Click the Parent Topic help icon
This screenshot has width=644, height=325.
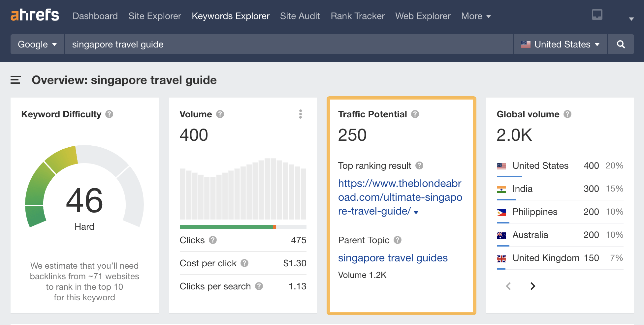(398, 240)
